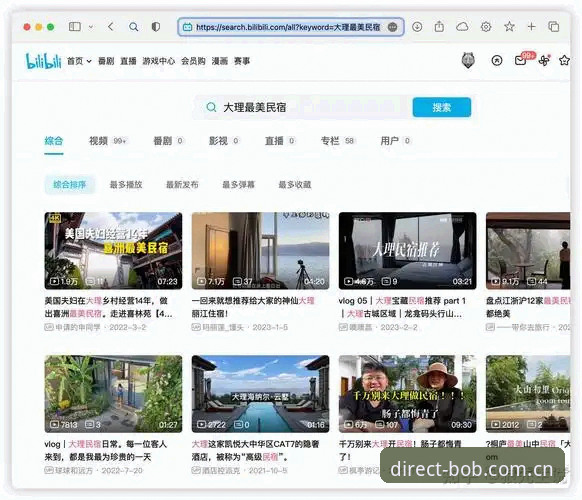Image resolution: width=582 pixels, height=500 pixels.
Task: Click the browser toolbar search magnifier
Action: [134, 27]
